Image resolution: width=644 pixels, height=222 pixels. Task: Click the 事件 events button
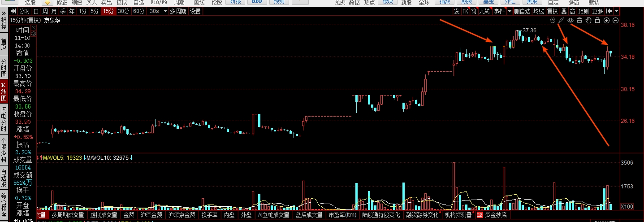499,11
